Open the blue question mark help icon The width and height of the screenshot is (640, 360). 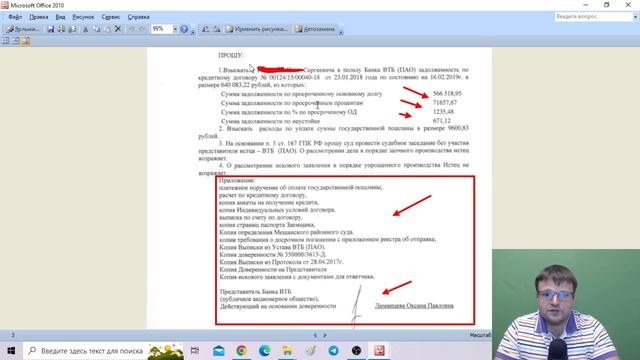pos(184,29)
